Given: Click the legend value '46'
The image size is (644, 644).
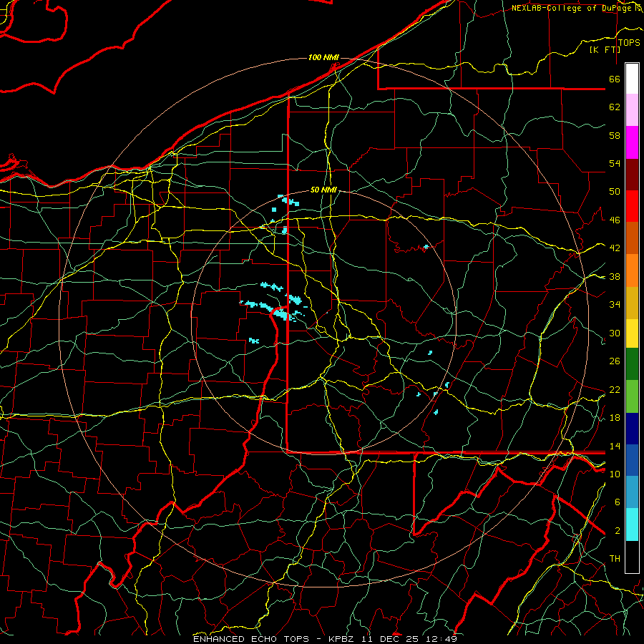Looking at the screenshot, I should (x=615, y=220).
